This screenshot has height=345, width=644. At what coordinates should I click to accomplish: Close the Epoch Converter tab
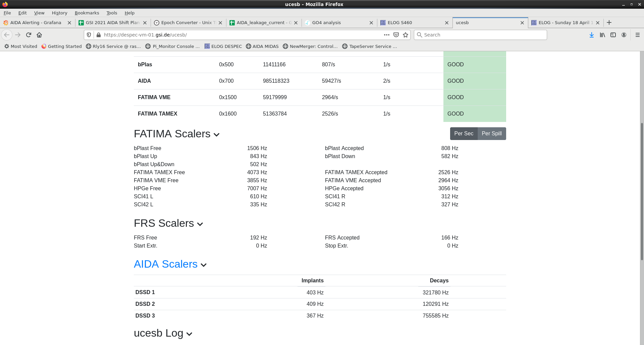pos(220,23)
